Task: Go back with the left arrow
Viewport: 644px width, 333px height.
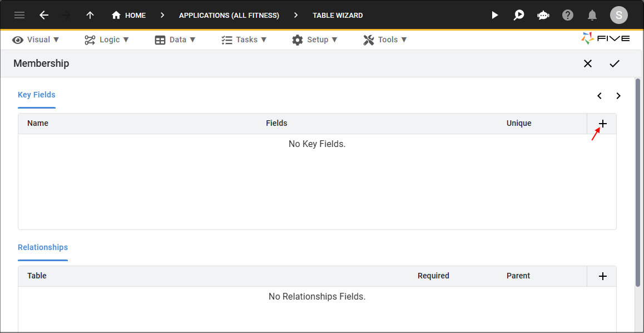Action: click(x=44, y=15)
